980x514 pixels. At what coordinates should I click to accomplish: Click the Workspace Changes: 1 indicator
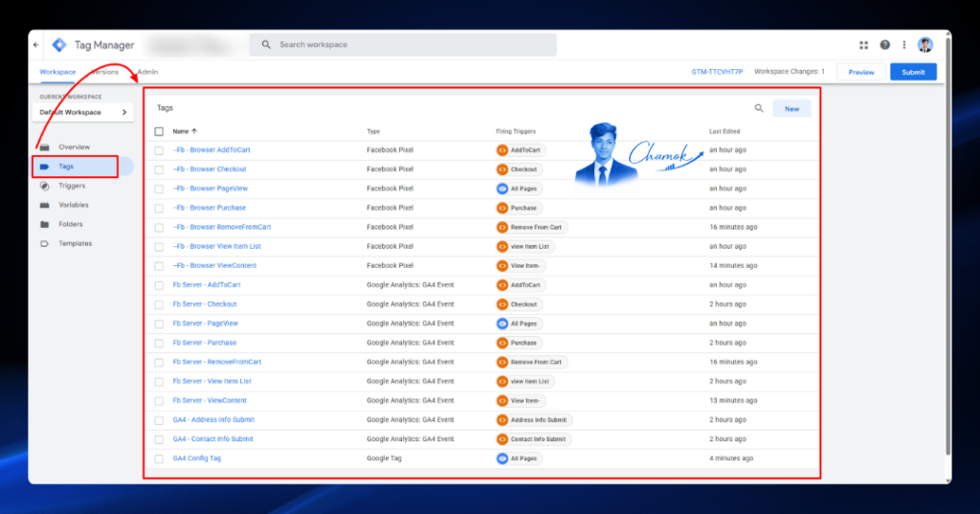point(790,71)
